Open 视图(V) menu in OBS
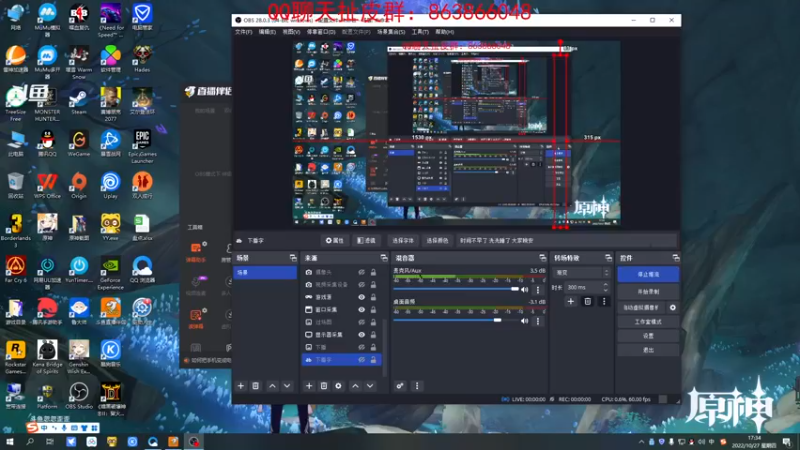Viewport: 800px width, 450px height. coord(291,32)
